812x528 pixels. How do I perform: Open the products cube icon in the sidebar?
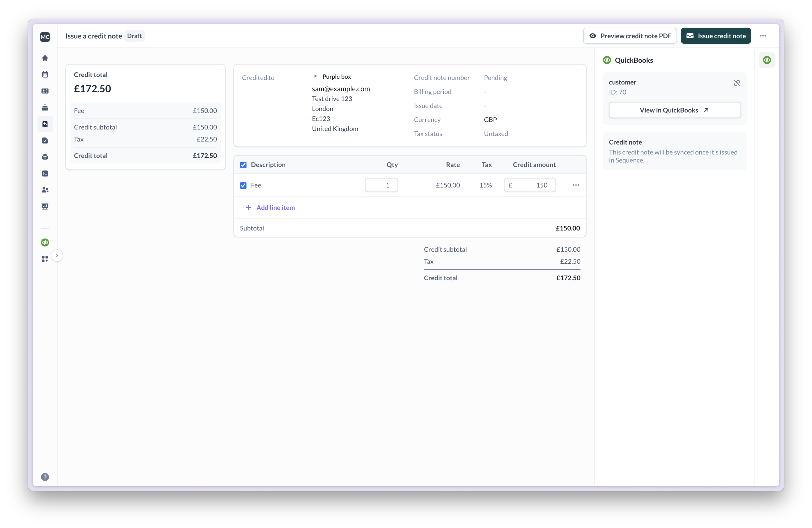point(45,157)
